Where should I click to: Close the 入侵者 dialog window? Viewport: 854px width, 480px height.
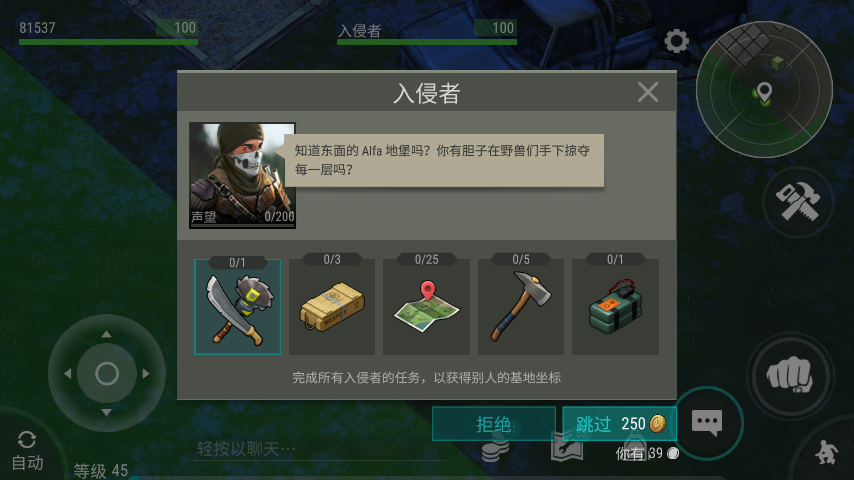coord(648,92)
